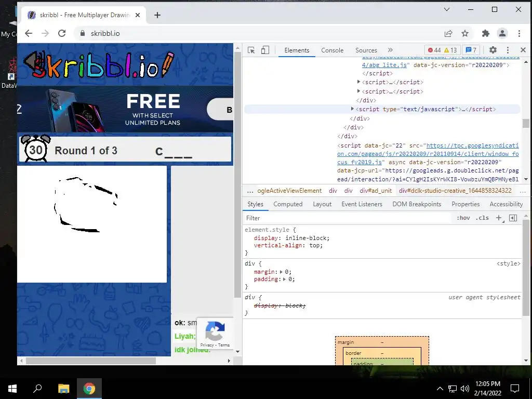Toggle the device toolbar icon

pos(265,50)
